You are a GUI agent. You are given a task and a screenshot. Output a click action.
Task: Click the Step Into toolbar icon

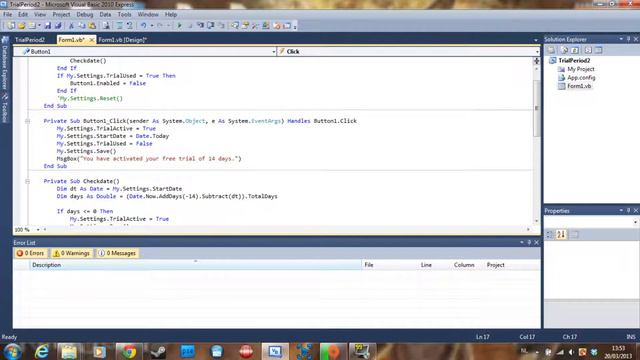pos(200,26)
